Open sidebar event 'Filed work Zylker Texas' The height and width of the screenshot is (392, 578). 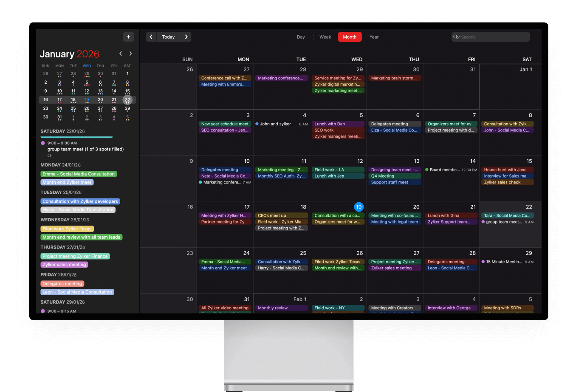click(67, 229)
